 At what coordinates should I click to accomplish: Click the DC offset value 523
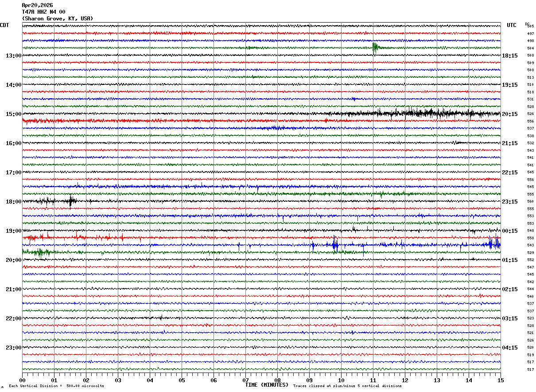tap(530, 318)
